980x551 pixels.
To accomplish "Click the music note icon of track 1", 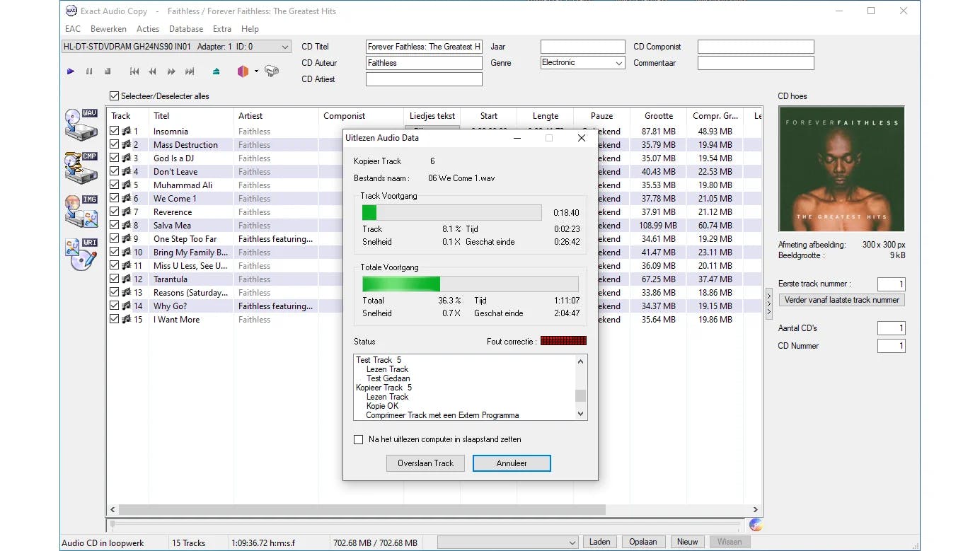I will [x=127, y=131].
